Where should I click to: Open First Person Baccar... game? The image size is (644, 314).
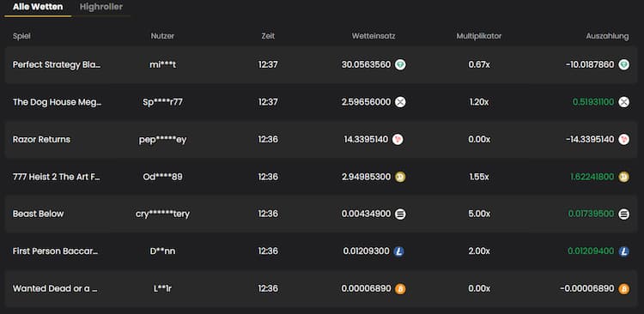56,251
